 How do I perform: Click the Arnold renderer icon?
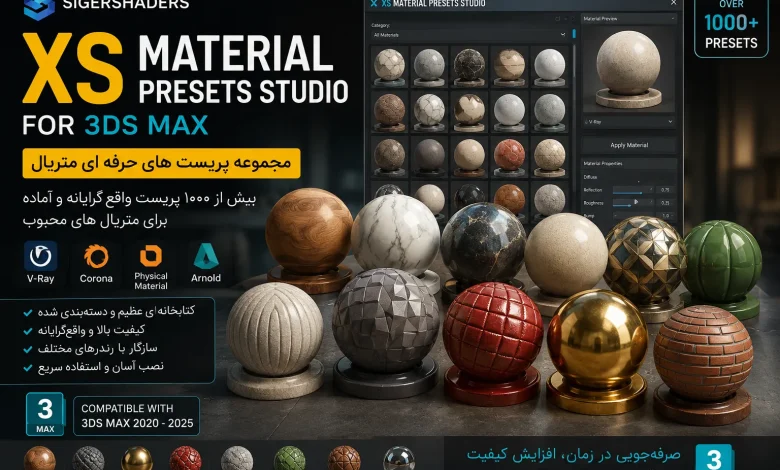[206, 256]
